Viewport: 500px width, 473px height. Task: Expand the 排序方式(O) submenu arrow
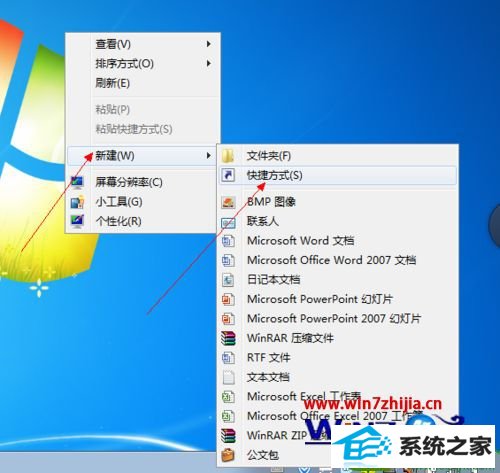tap(209, 63)
